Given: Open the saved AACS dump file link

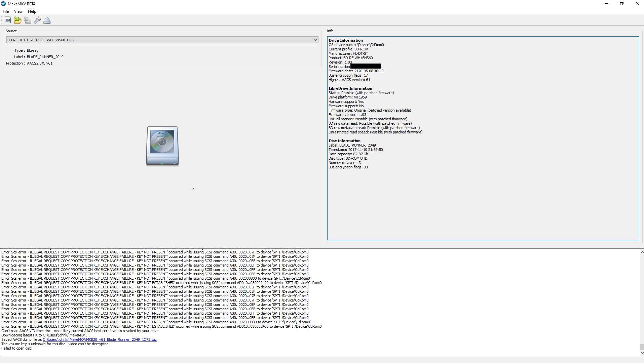Looking at the screenshot, I should tap(100, 339).
